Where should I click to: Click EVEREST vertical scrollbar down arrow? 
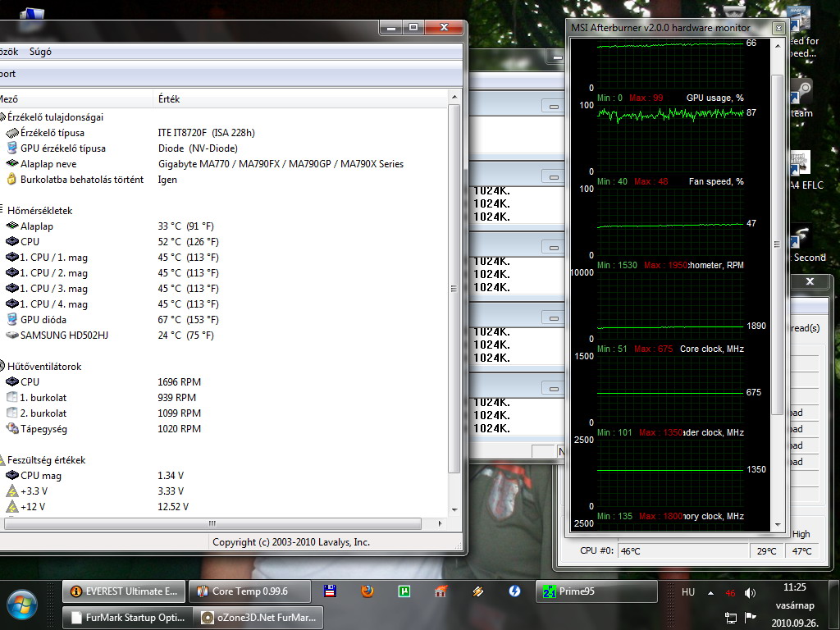pos(454,510)
